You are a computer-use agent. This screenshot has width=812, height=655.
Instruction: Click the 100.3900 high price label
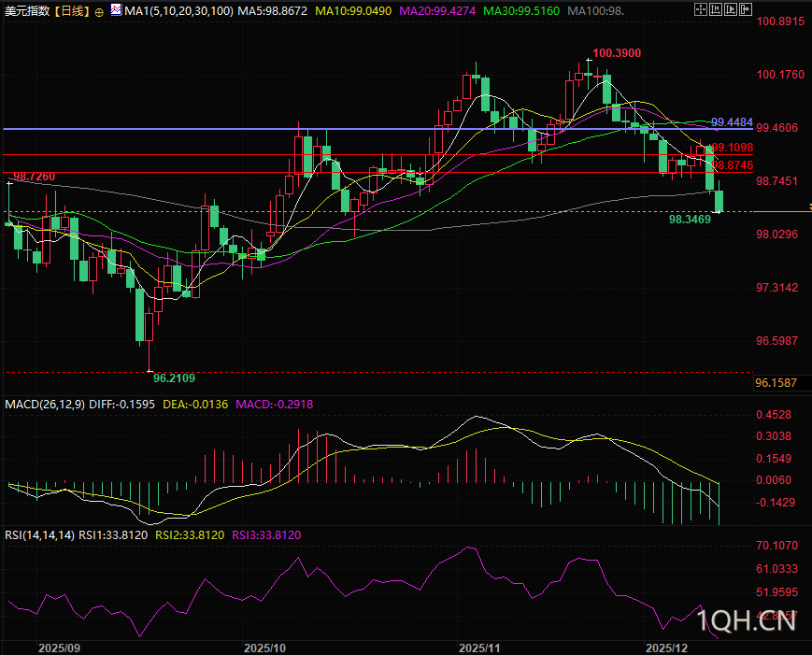tap(617, 54)
